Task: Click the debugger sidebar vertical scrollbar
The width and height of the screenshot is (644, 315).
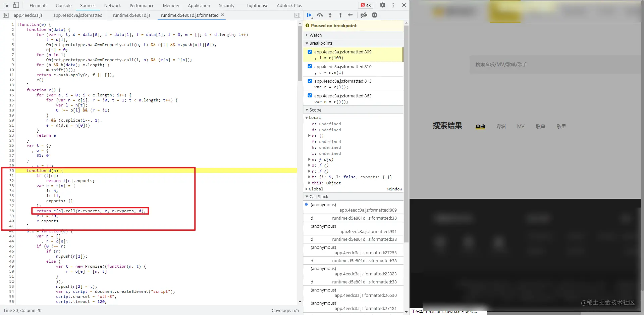Action: 406,134
